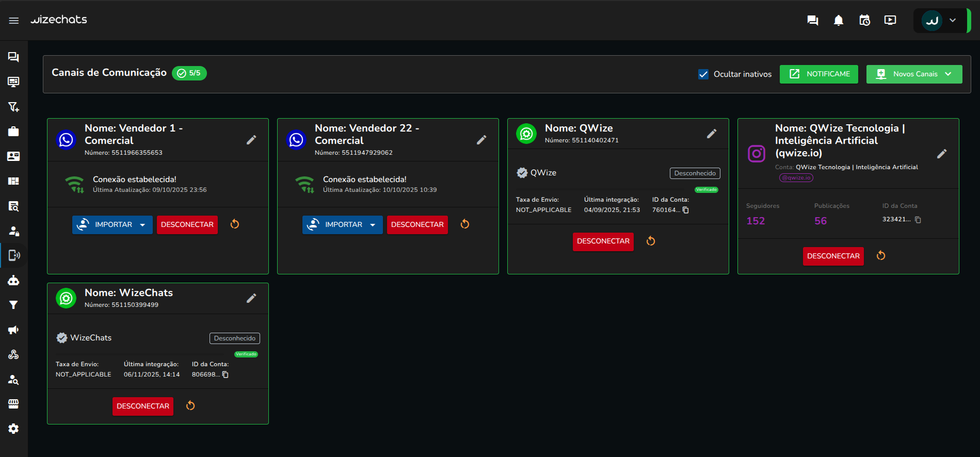Image resolution: width=980 pixels, height=457 pixels.
Task: Click Última Atualização 10/10/2025 10:39 text
Action: 380,190
